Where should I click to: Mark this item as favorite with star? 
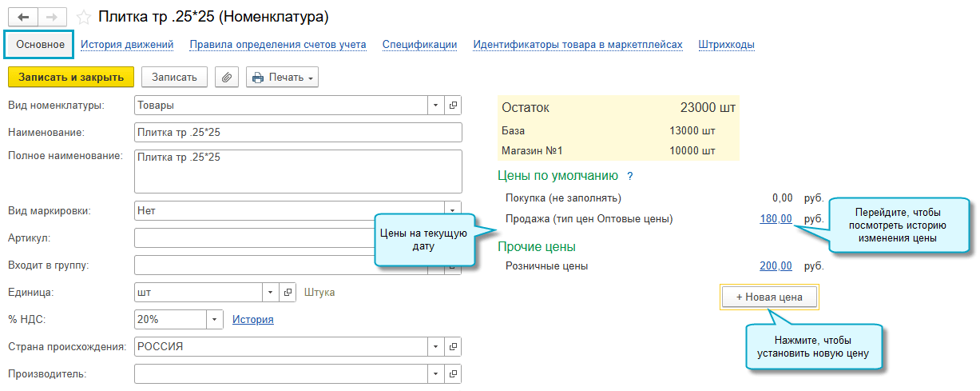[84, 17]
